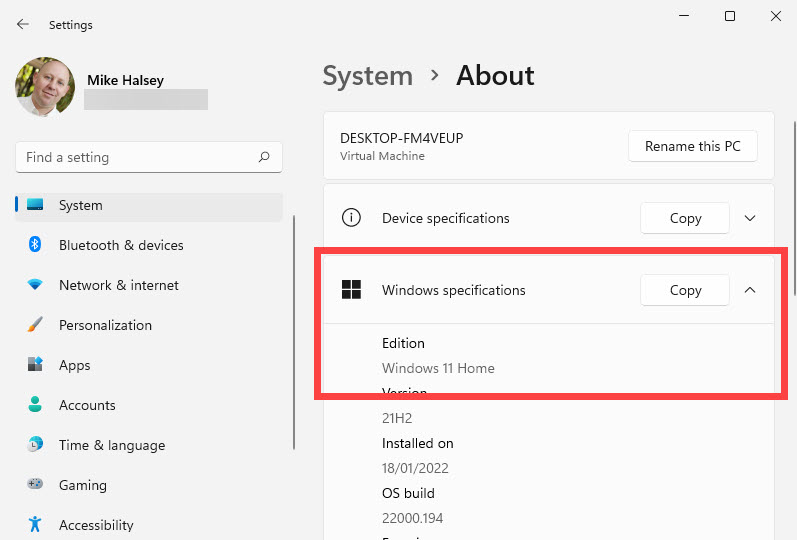The image size is (797, 540).
Task: Click the search magnifier icon
Action: (264, 157)
